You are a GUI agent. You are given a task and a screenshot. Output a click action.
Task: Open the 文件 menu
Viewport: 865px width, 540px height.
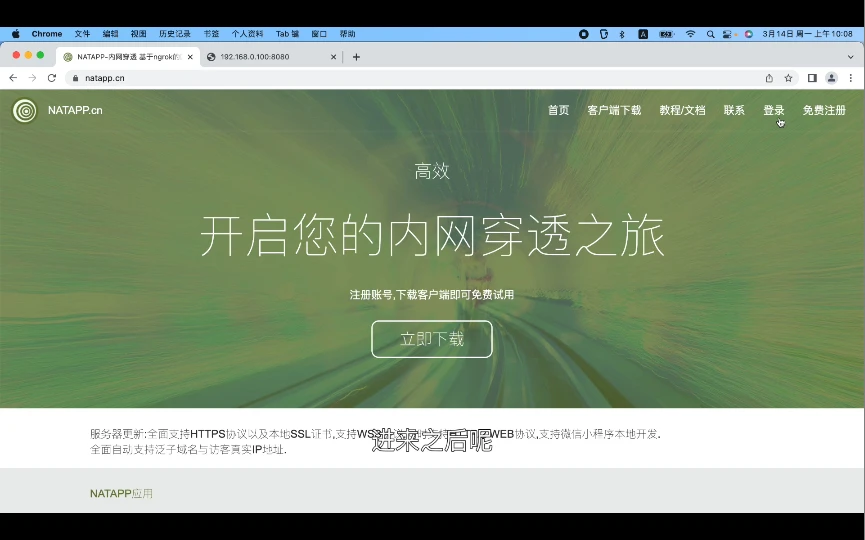[82, 34]
